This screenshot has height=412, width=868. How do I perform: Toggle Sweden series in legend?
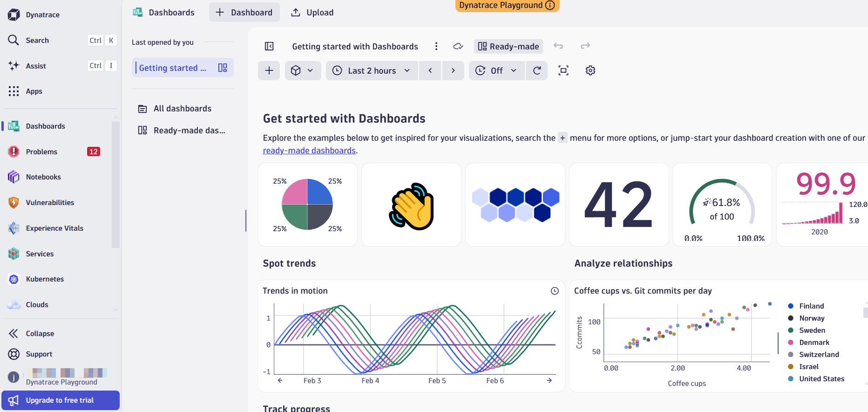click(807, 330)
